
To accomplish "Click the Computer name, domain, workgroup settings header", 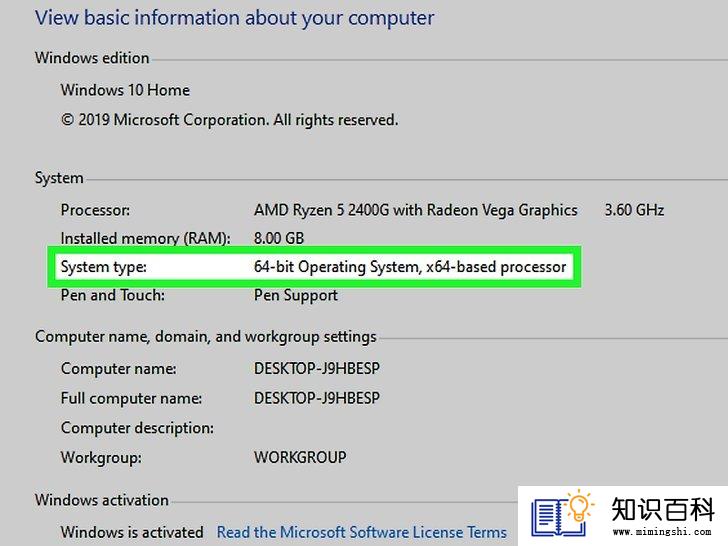I will click(x=206, y=337).
